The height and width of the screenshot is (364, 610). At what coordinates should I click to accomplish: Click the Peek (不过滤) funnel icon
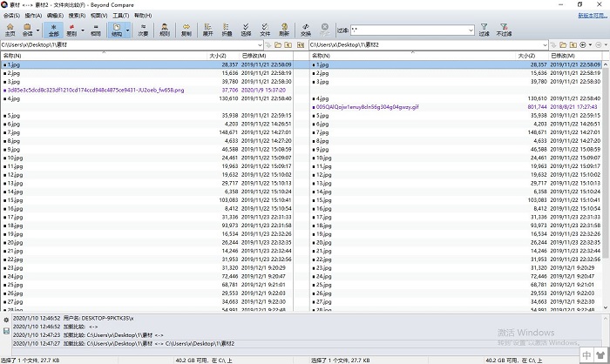[x=504, y=30]
